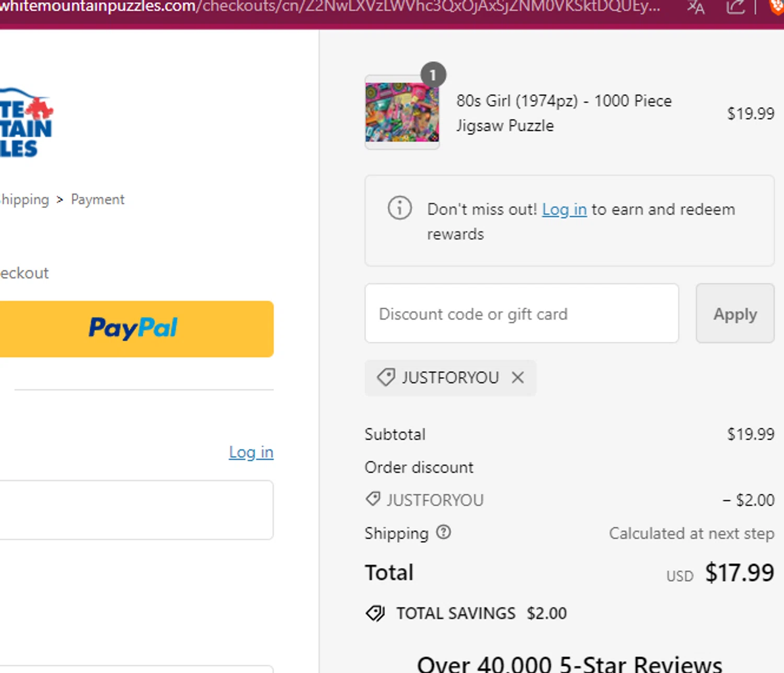The width and height of the screenshot is (784, 673).
Task: Click the info icon in rewards notice
Action: pyautogui.click(x=400, y=208)
